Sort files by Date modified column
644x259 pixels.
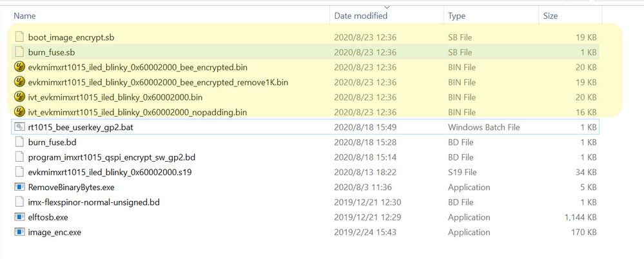(360, 15)
